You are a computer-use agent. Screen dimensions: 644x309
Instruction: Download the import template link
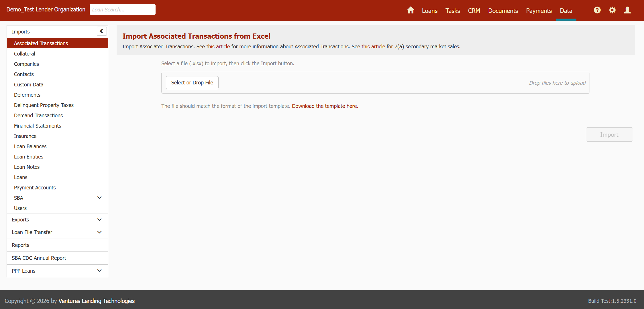tap(325, 106)
